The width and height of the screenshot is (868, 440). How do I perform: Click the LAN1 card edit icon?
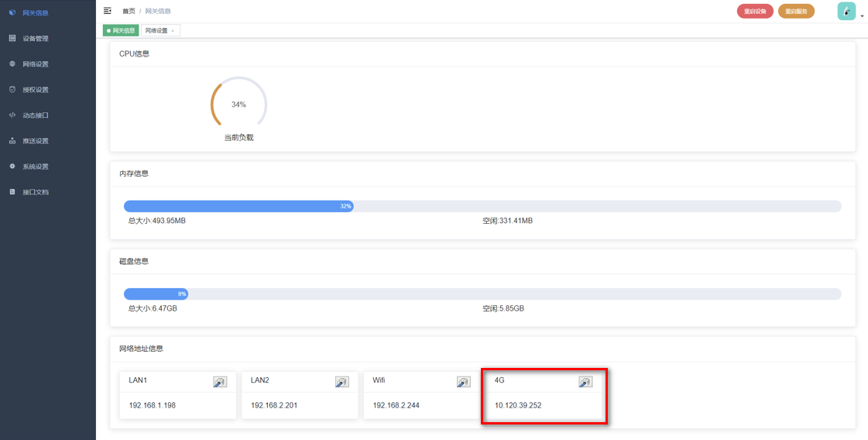(220, 382)
